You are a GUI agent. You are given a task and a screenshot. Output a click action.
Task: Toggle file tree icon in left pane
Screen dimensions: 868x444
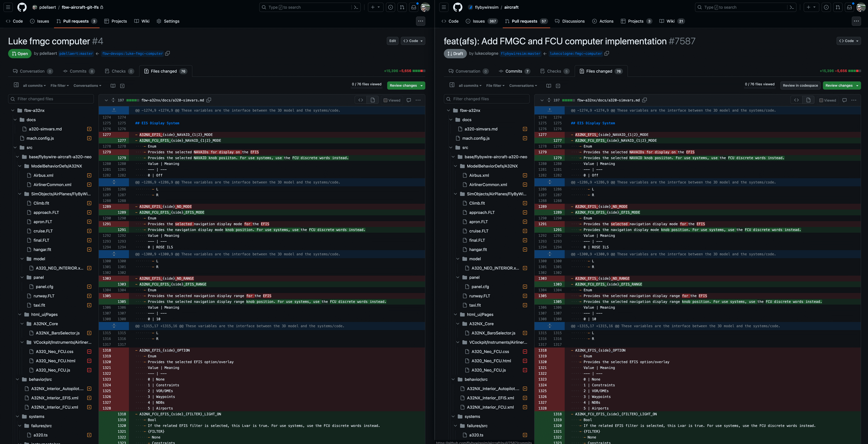[x=16, y=85]
